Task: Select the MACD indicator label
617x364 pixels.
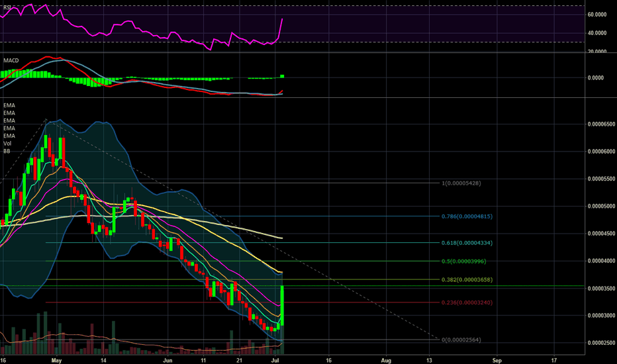Action: point(11,60)
